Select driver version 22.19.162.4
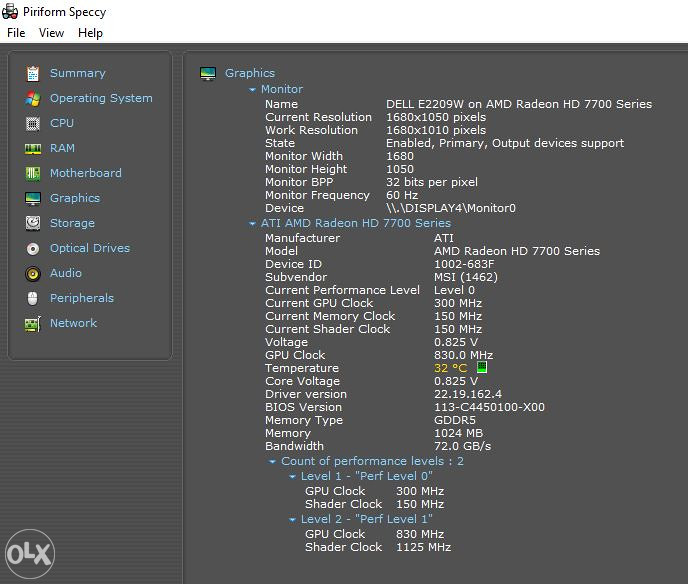Screen dimensions: 688x584 [x=468, y=394]
